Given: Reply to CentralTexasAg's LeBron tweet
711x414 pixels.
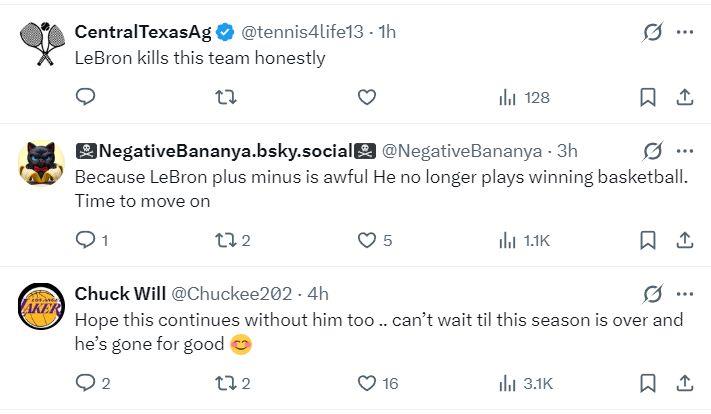Looking at the screenshot, I should coord(86,97).
